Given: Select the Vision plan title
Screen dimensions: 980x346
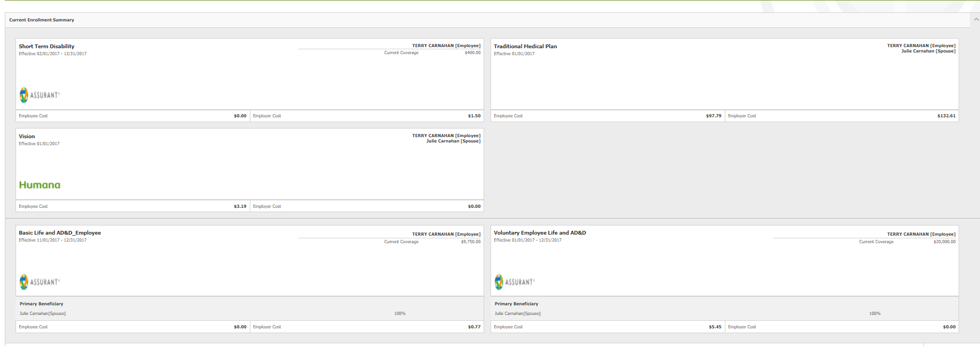Looking at the screenshot, I should [x=27, y=137].
